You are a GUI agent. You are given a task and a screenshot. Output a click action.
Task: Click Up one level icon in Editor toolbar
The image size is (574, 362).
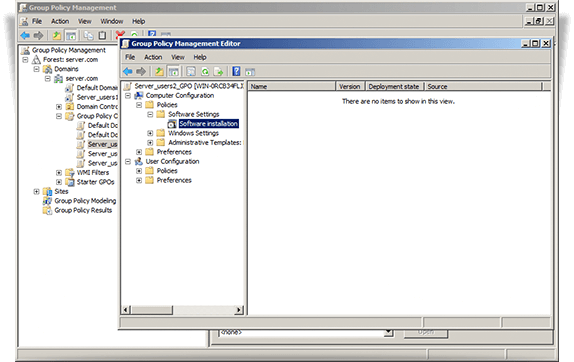(159, 71)
